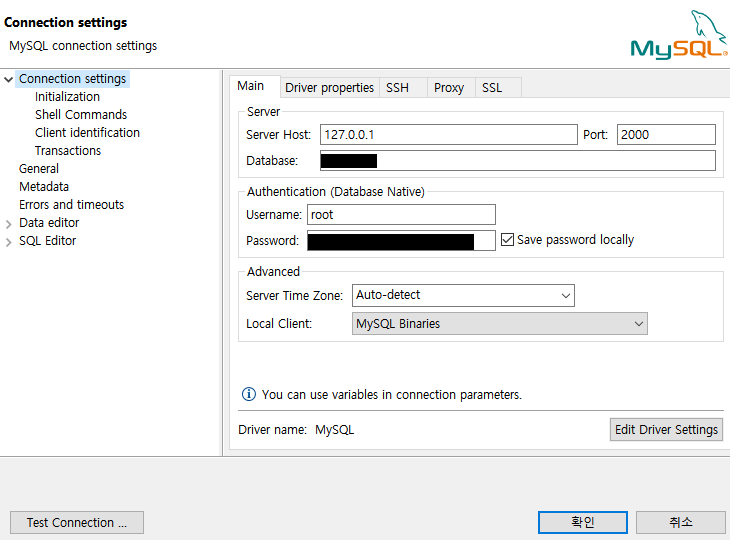The width and height of the screenshot is (730, 540).
Task: Click the Password input field
Action: point(401,241)
